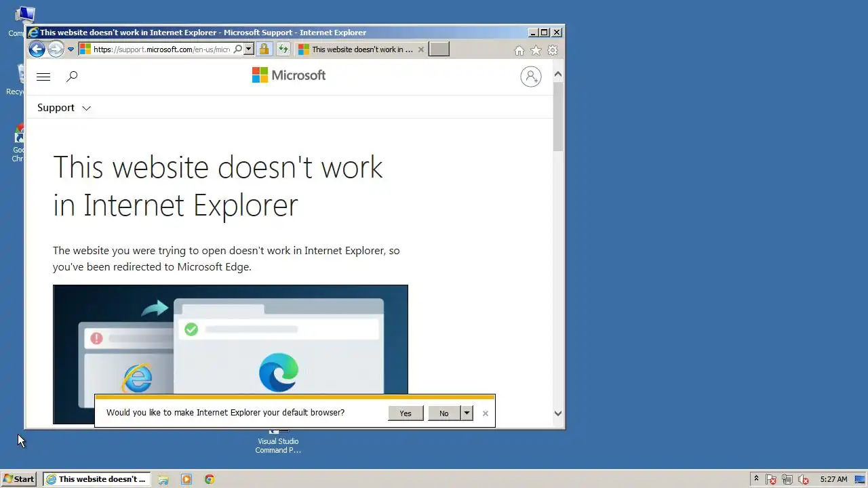Click the page scrollbar up arrow
This screenshot has height=488, width=868.
pyautogui.click(x=558, y=75)
